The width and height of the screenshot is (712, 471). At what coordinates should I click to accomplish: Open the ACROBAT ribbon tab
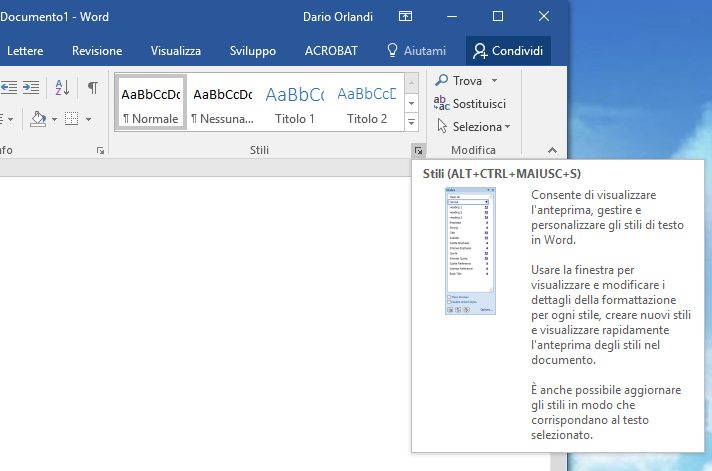pyautogui.click(x=331, y=51)
